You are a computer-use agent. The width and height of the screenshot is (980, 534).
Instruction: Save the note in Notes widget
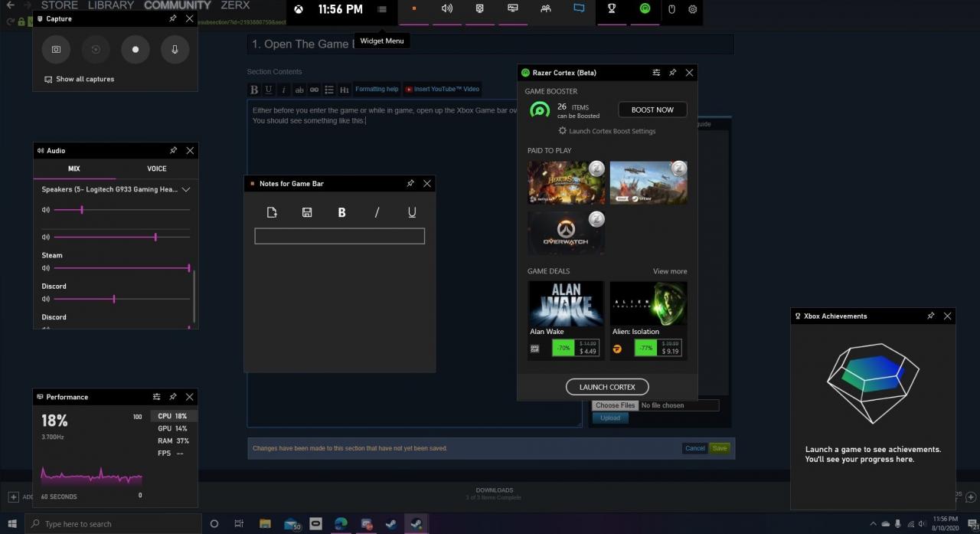tap(307, 212)
